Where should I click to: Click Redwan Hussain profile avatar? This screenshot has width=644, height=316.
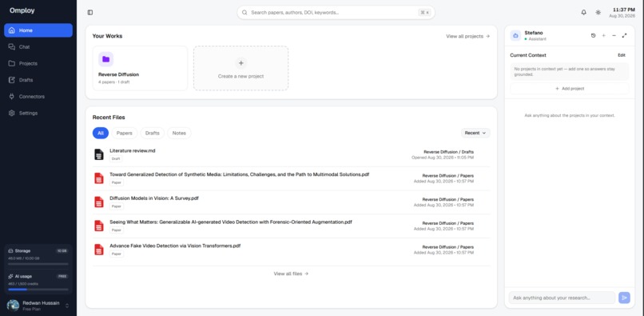tap(13, 306)
